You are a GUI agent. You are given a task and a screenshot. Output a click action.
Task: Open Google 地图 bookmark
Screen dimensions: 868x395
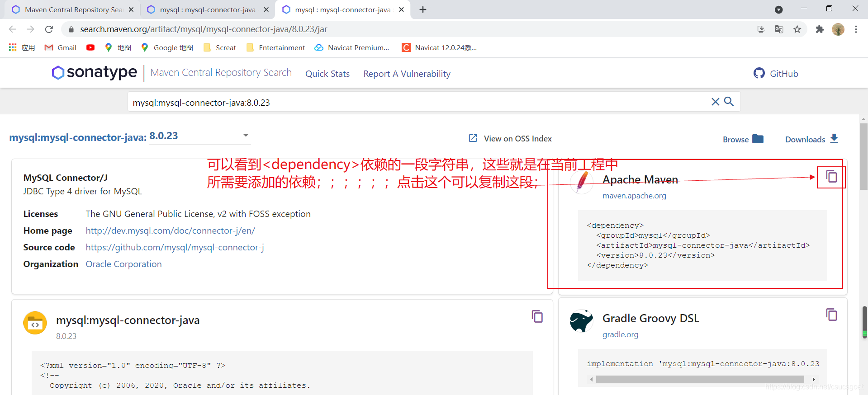[x=167, y=47]
